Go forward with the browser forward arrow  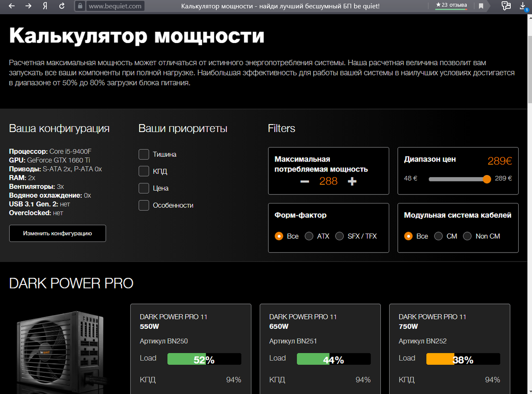click(28, 6)
